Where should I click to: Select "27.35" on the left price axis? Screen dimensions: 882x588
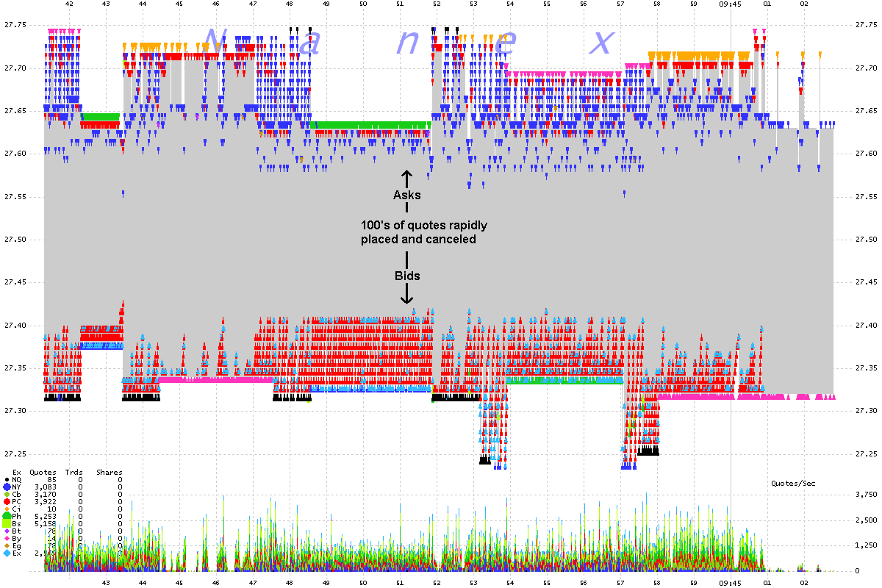coord(14,368)
